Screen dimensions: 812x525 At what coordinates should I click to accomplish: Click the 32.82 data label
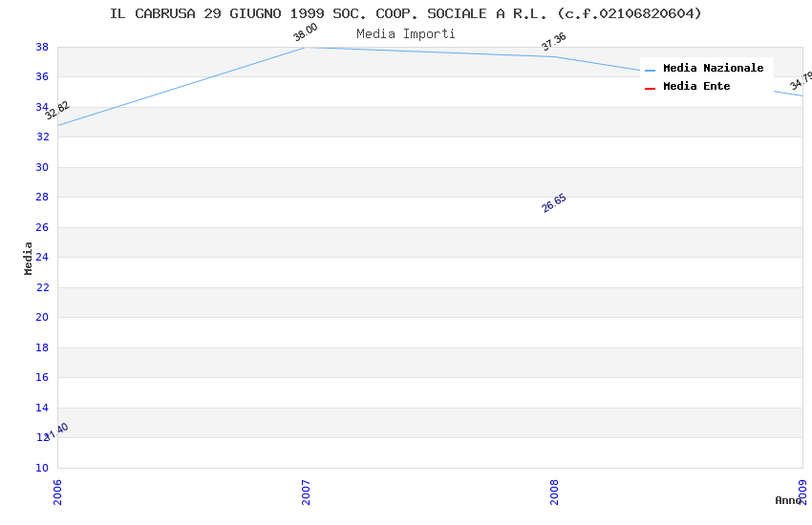pyautogui.click(x=57, y=110)
